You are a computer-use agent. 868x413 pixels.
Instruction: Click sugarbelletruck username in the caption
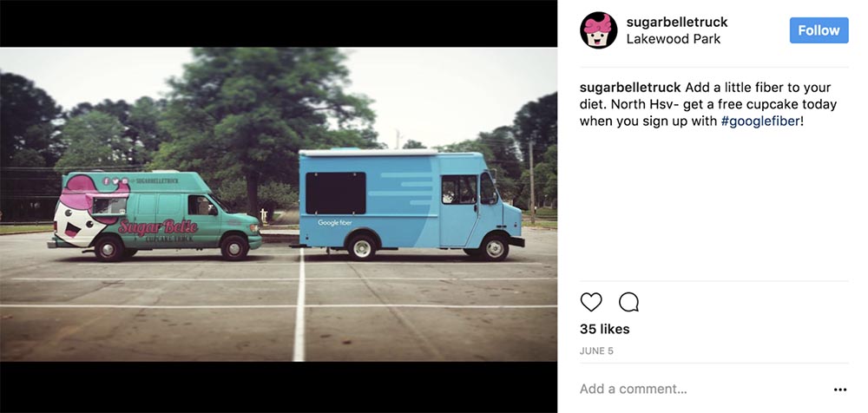coord(630,88)
